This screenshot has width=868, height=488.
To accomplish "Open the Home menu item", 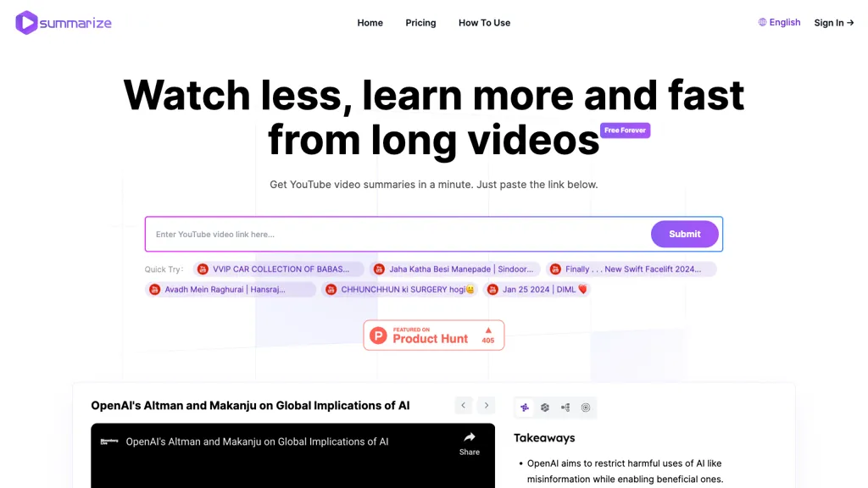I will (370, 23).
